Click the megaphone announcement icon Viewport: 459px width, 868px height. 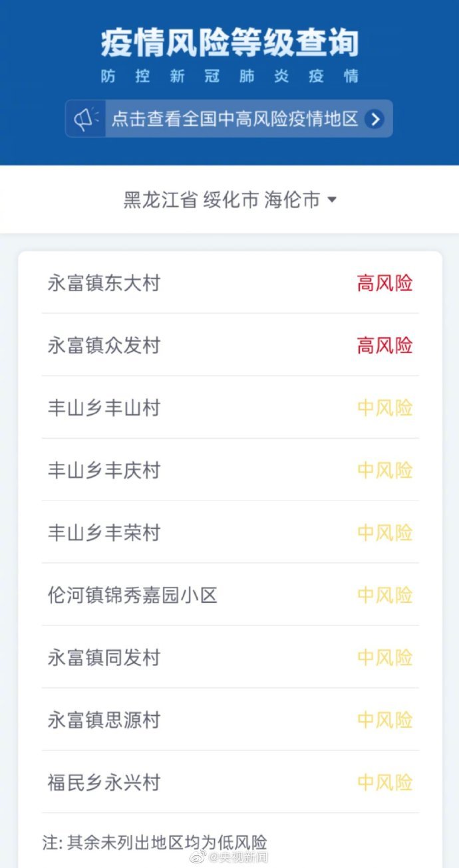pos(86,119)
